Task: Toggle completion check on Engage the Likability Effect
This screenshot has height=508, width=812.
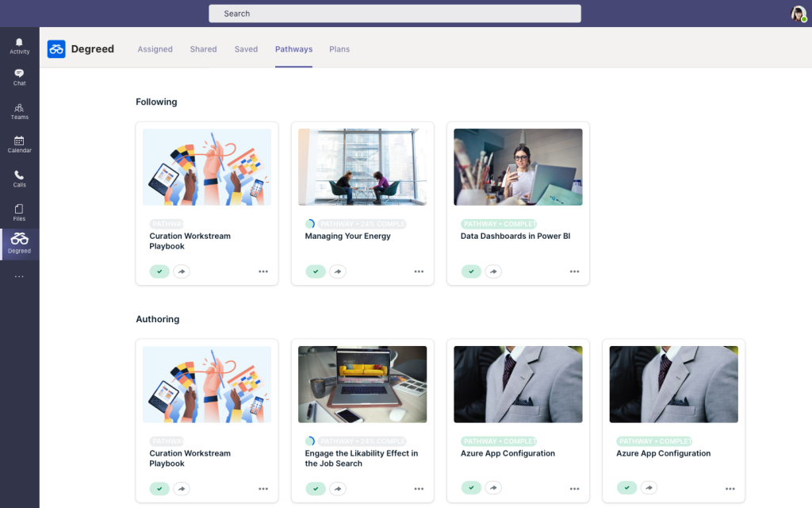Action: [x=316, y=488]
